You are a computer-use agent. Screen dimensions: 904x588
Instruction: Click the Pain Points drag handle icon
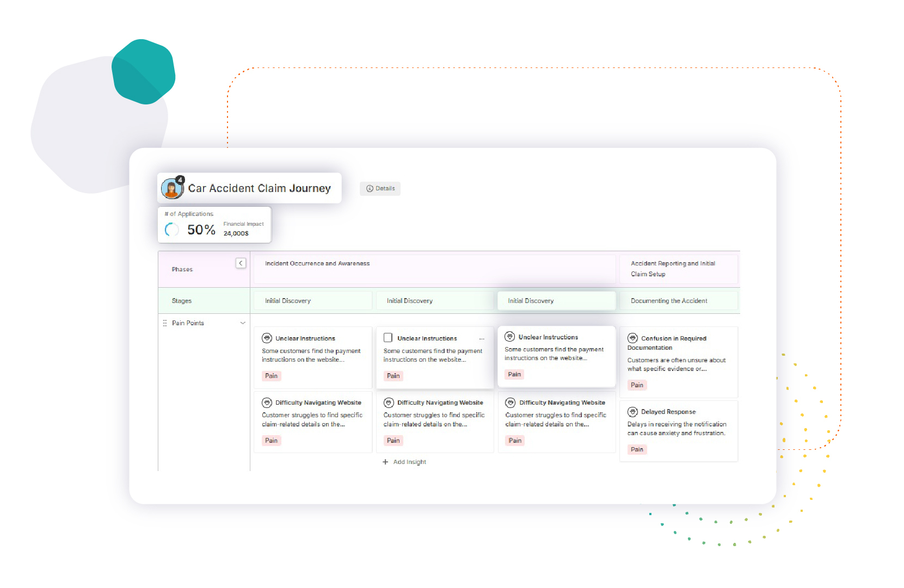pos(165,323)
